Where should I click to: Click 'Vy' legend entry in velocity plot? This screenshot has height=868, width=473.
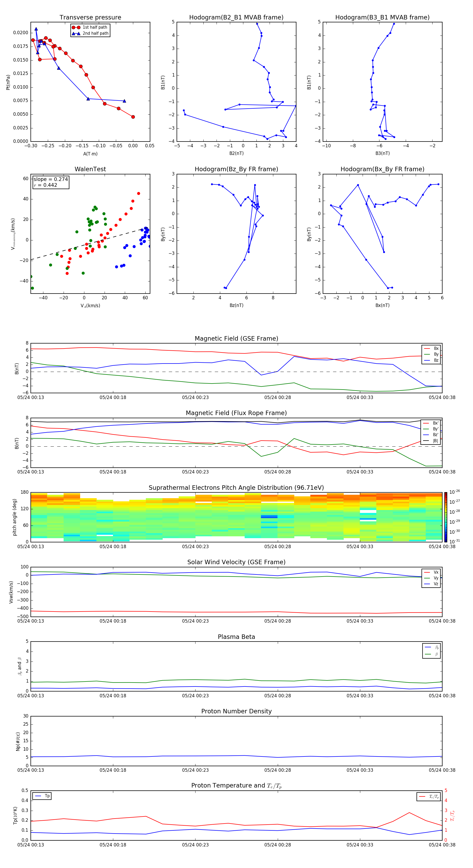coord(431,578)
